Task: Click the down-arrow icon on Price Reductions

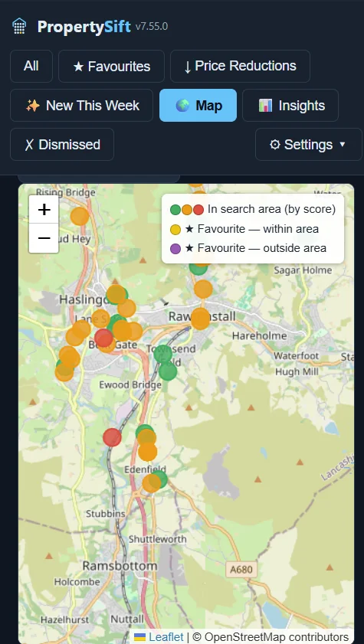Action: pos(187,67)
